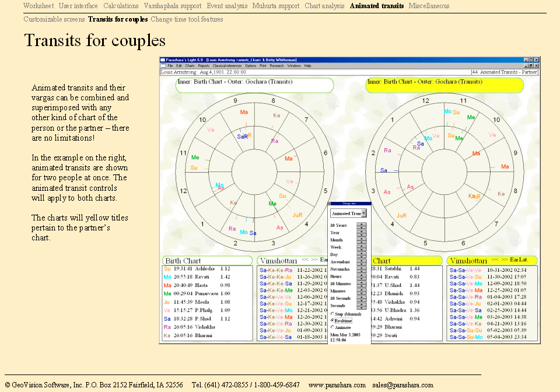Open the Muhurta support section
The height and width of the screenshot is (392, 560).
click(276, 6)
